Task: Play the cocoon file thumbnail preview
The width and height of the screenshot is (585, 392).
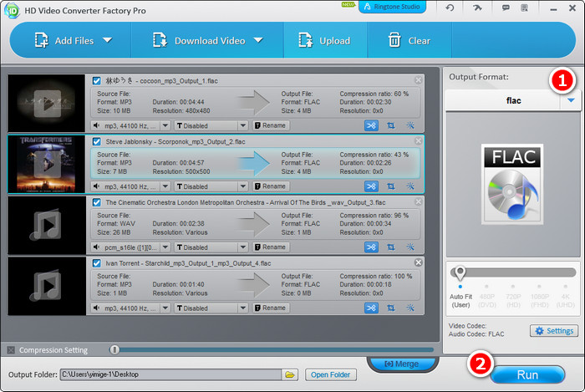Action: click(47, 104)
